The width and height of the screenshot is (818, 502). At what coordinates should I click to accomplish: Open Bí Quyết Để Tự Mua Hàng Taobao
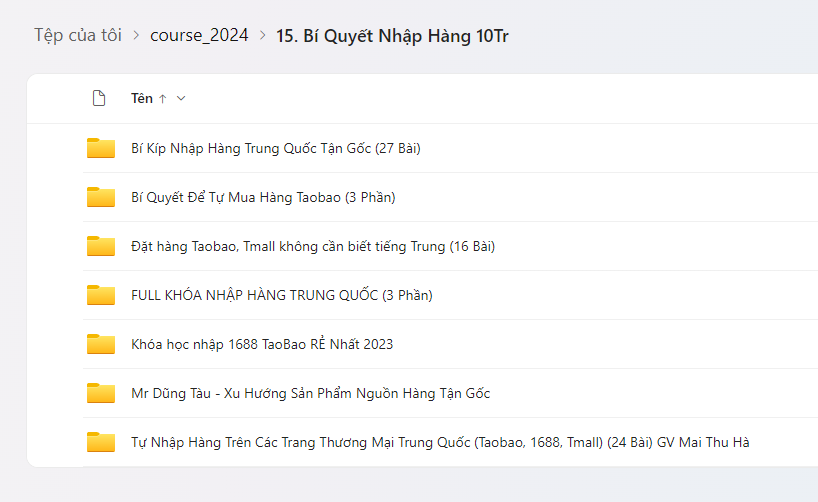click(263, 198)
